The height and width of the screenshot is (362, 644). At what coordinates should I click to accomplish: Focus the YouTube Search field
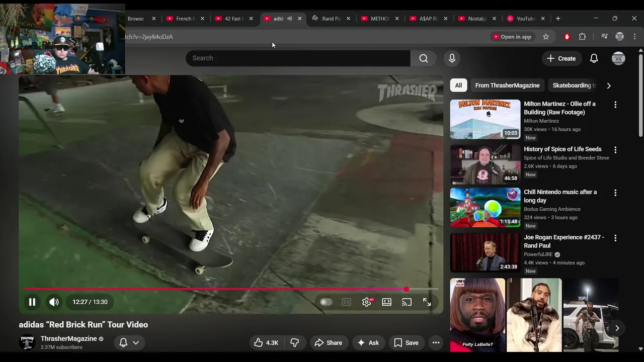point(298,58)
